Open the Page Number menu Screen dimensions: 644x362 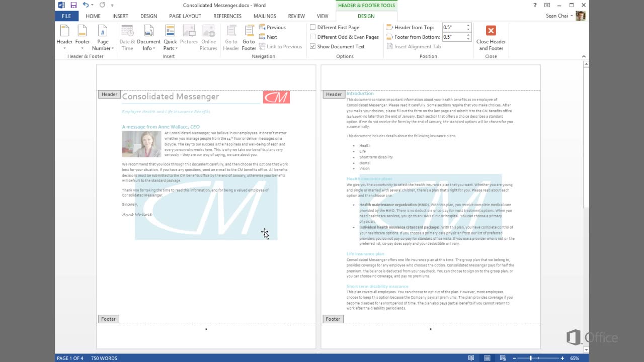(x=103, y=37)
